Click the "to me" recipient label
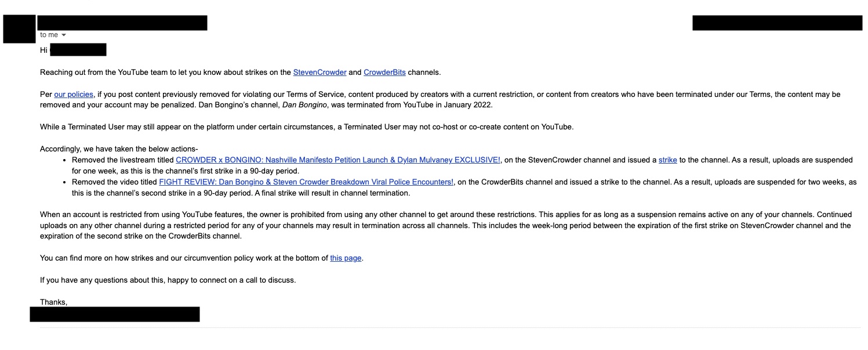The image size is (868, 350). click(49, 35)
